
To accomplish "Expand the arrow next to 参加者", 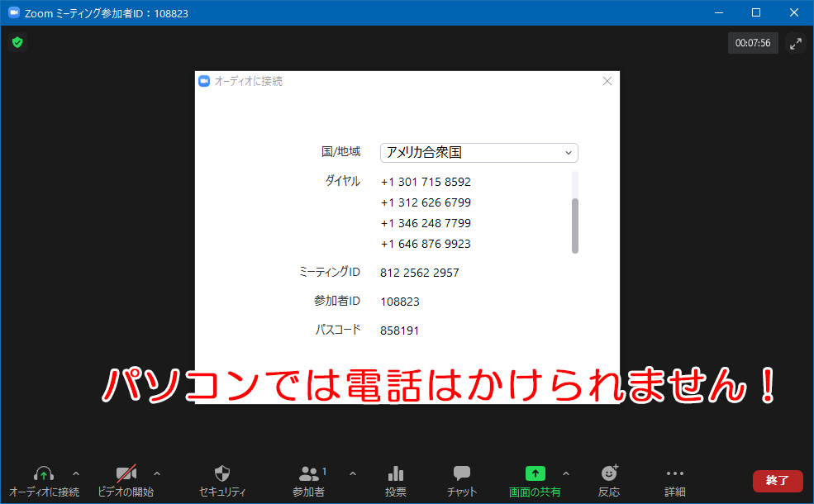I will coord(353,473).
